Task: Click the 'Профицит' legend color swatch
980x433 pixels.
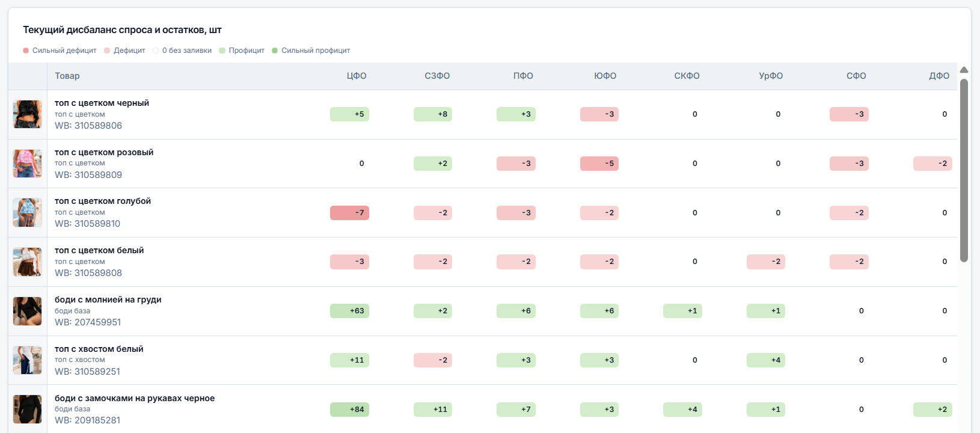Action: click(222, 51)
